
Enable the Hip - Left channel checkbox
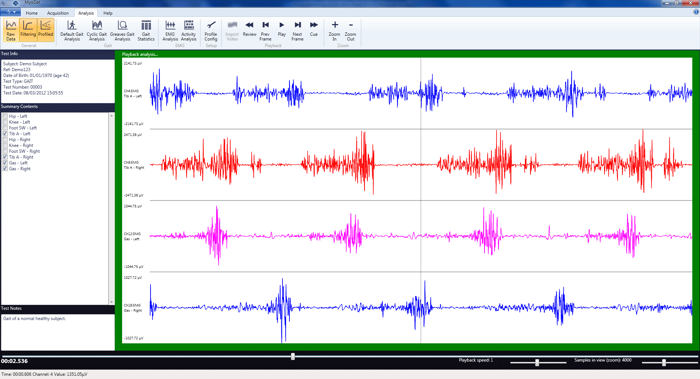click(5, 116)
